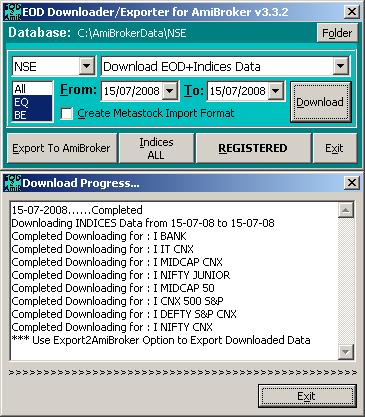Click the Download Progress window app icon
Screen dimensions: 365x417
(x=12, y=183)
